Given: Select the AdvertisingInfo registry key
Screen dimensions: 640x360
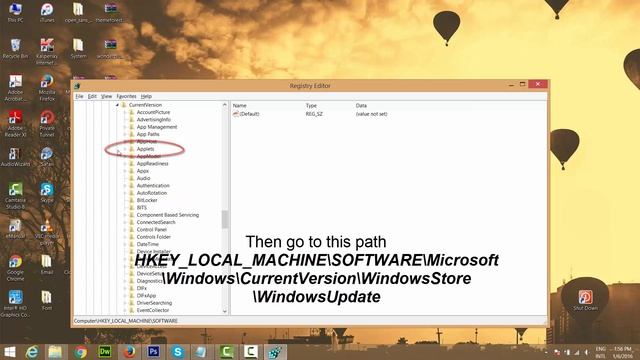Looking at the screenshot, I should tap(153, 120).
